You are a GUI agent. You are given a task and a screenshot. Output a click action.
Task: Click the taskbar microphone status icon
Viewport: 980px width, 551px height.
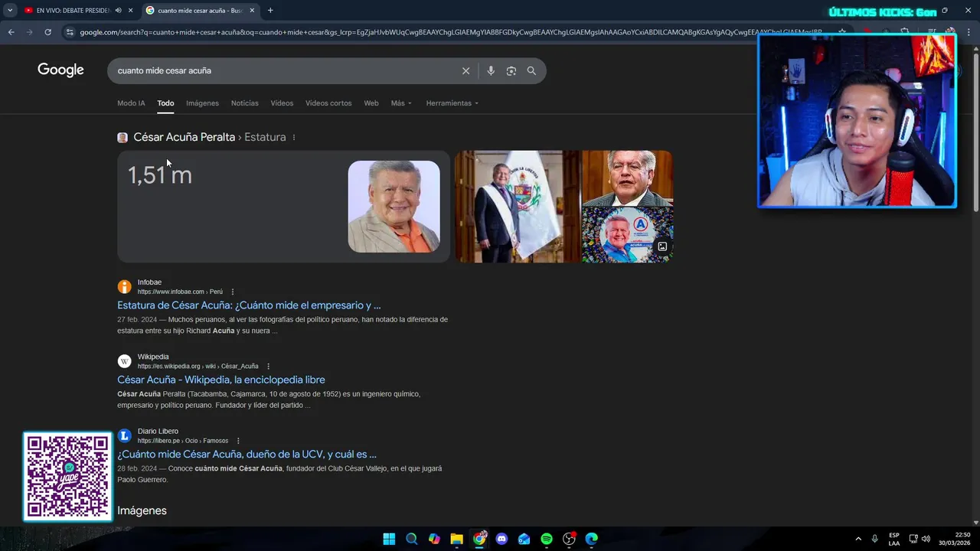(874, 539)
